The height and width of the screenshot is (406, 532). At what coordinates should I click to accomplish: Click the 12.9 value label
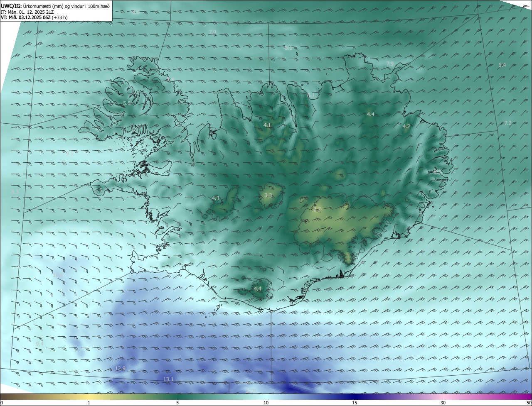[x=120, y=369]
